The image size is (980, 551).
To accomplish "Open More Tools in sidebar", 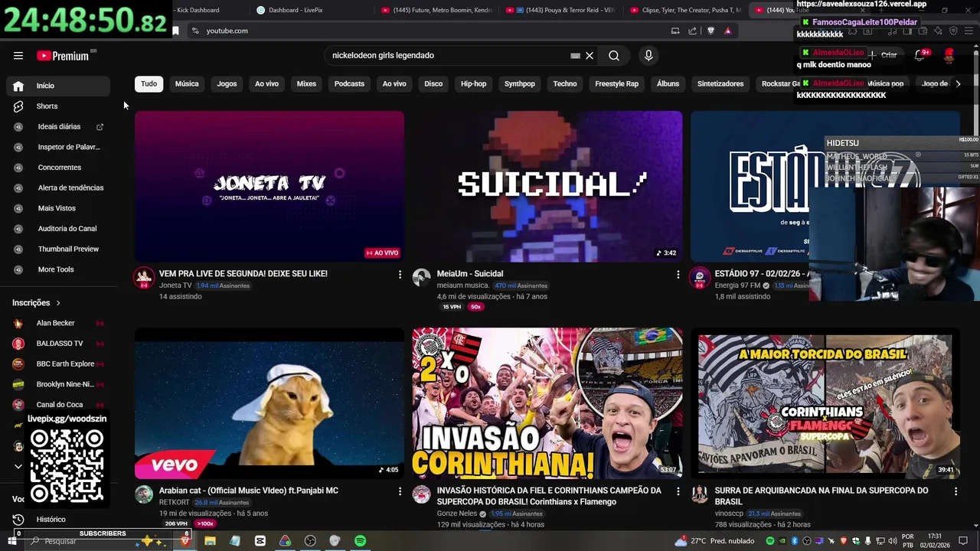I will pos(58,269).
